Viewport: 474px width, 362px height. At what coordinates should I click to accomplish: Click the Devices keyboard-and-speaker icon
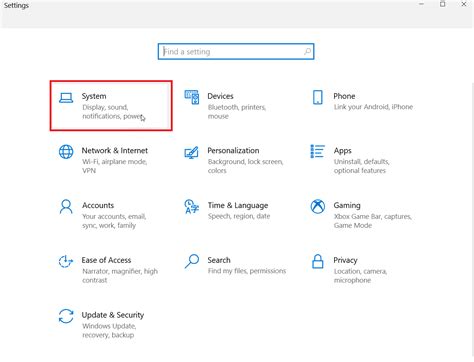coord(192,97)
